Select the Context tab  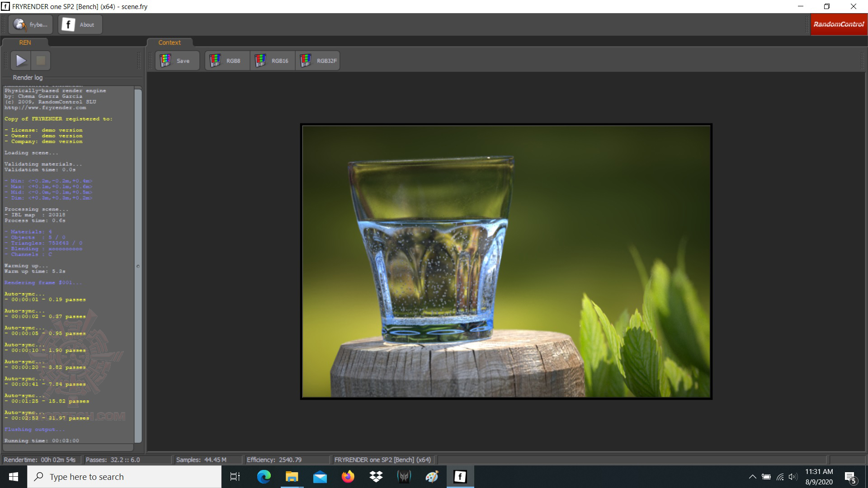(170, 42)
